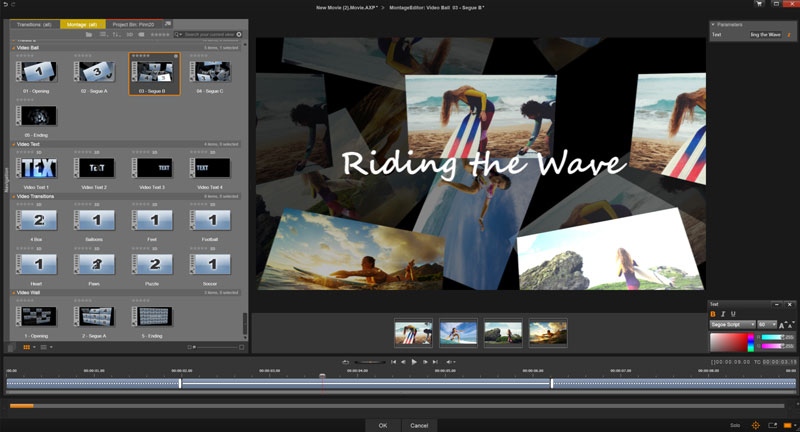Screen dimensions: 800x432
Task: Select the Puzzle transition template
Action: click(x=152, y=264)
